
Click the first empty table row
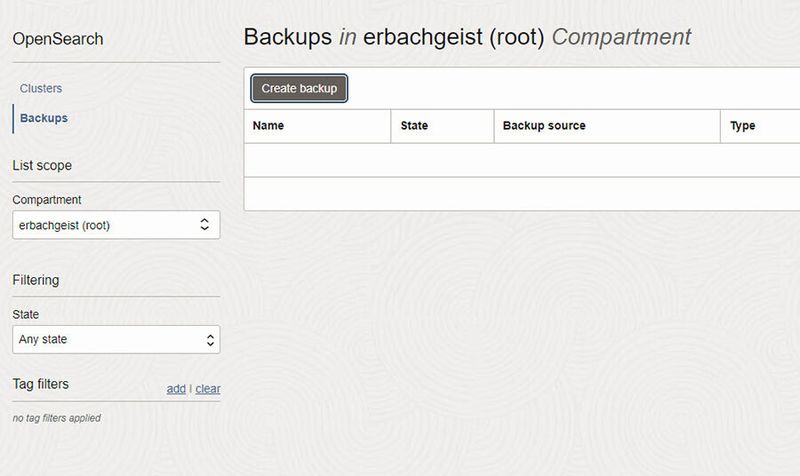[522, 160]
